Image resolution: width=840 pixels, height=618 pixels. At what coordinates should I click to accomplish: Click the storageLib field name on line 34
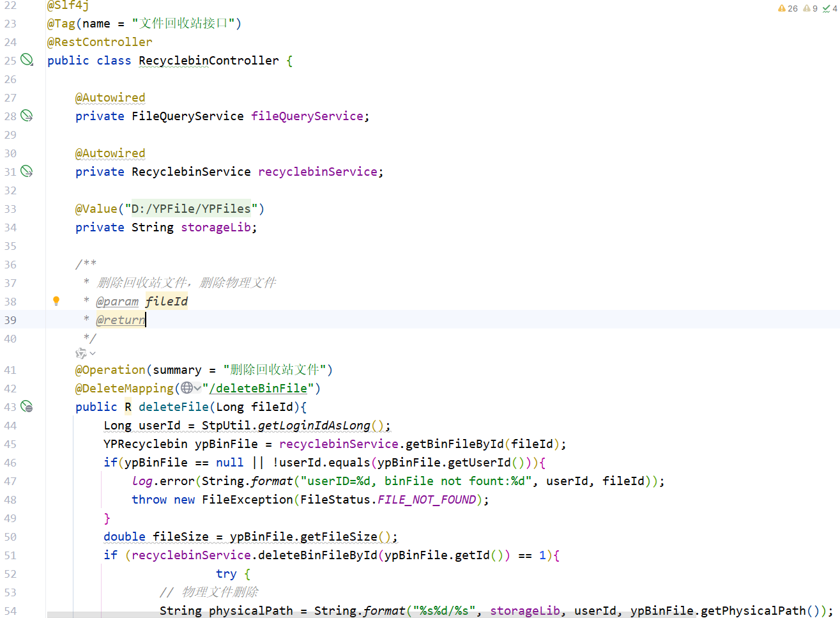216,228
